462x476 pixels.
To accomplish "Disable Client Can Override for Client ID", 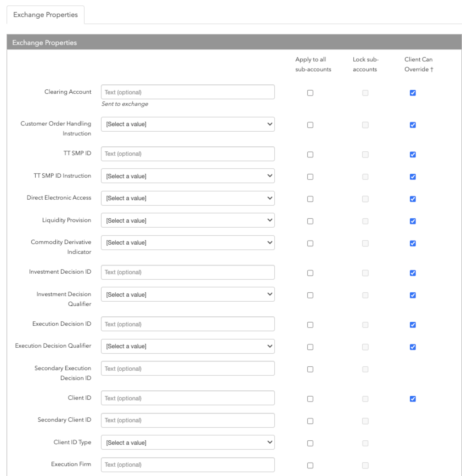I will [413, 399].
